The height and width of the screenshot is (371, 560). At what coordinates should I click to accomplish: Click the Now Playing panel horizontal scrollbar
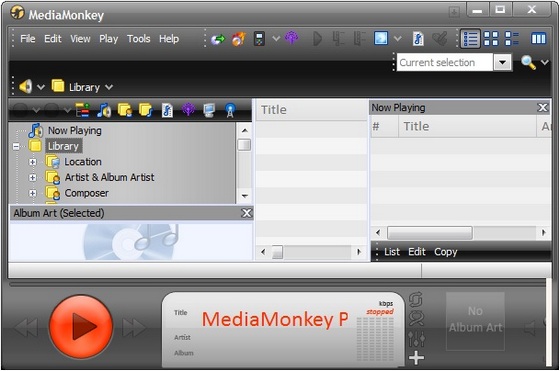[x=461, y=233]
